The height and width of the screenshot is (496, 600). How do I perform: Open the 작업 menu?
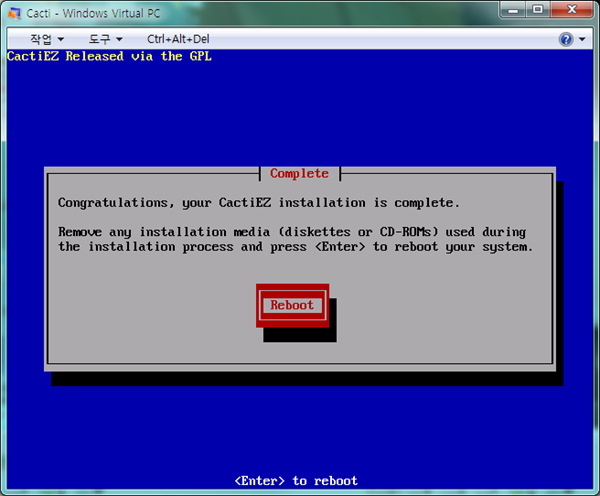[47, 39]
